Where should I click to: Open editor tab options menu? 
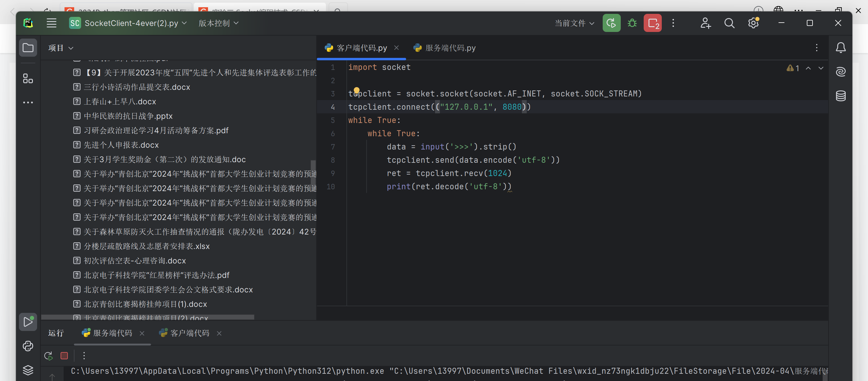coord(817,48)
